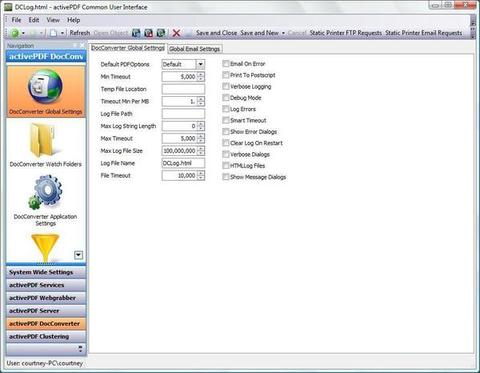Enable the Email On Error checkbox
This screenshot has height=373, width=480.
tap(226, 64)
